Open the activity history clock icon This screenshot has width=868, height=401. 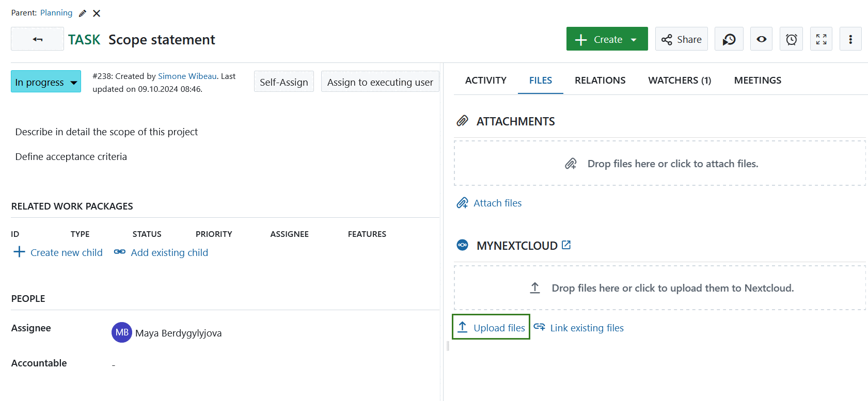[729, 39]
